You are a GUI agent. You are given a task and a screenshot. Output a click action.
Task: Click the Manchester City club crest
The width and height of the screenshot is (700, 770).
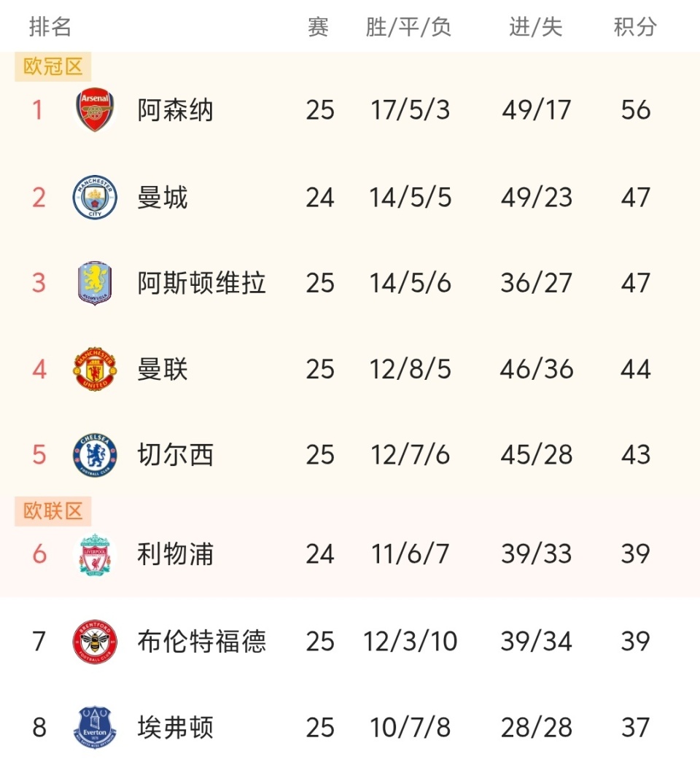point(95,198)
